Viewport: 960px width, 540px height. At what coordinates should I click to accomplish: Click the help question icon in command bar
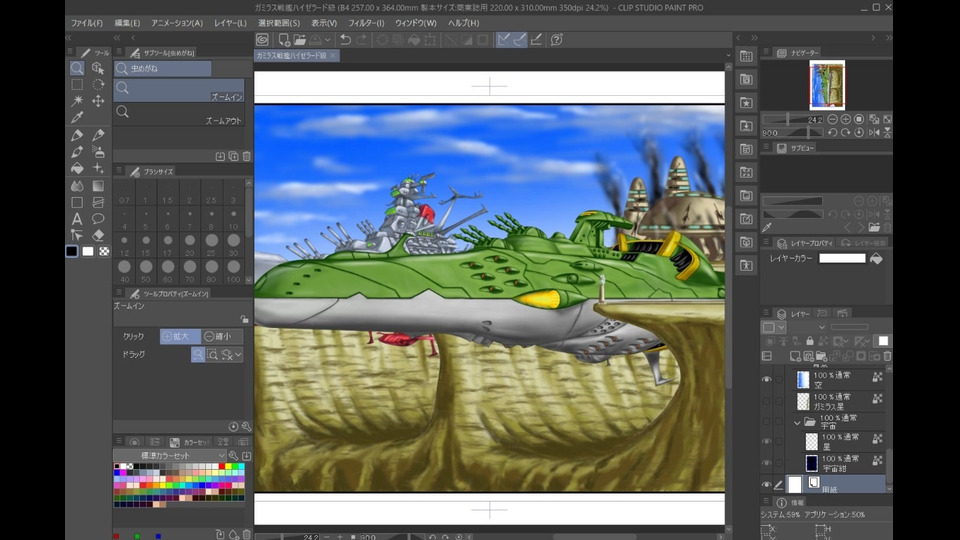[557, 40]
